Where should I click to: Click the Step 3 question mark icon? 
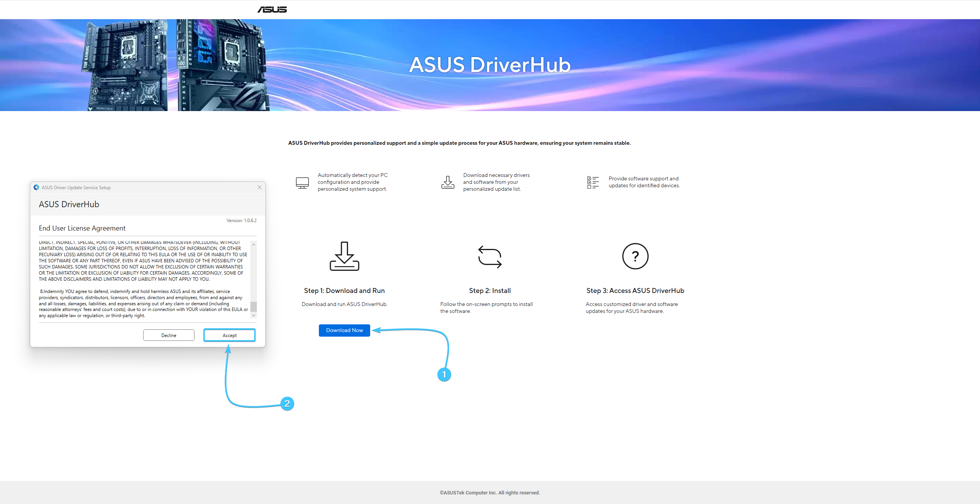(635, 256)
